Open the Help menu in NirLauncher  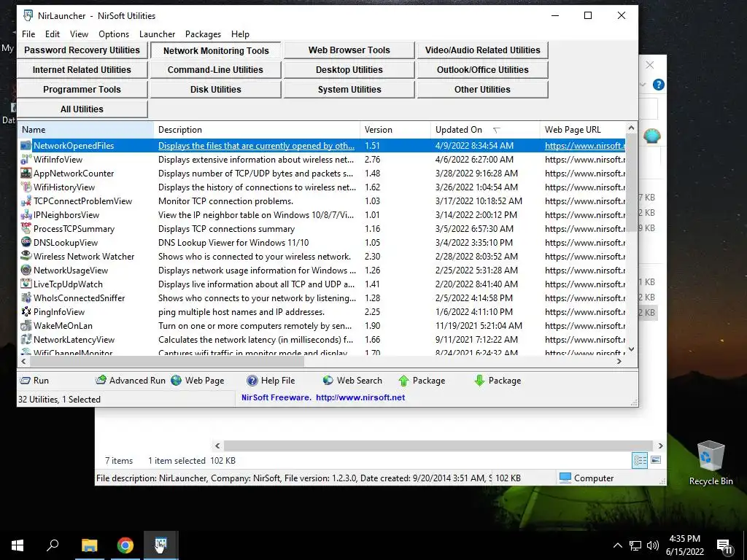coord(240,34)
